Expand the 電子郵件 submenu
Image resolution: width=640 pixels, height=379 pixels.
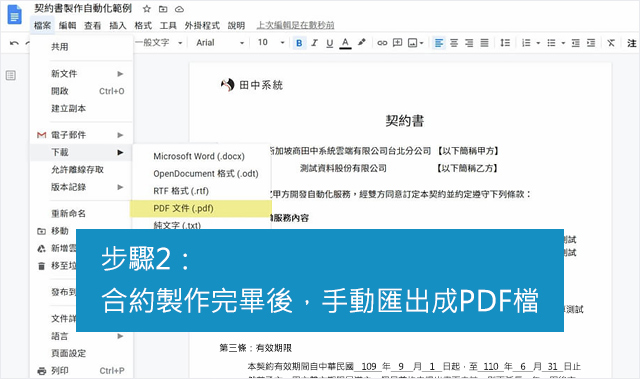82,135
